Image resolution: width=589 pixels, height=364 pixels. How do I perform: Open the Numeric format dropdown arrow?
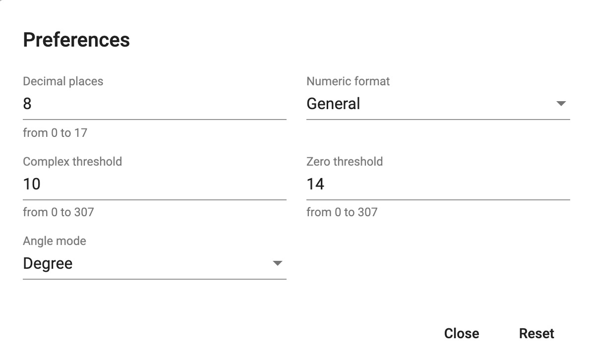point(561,104)
